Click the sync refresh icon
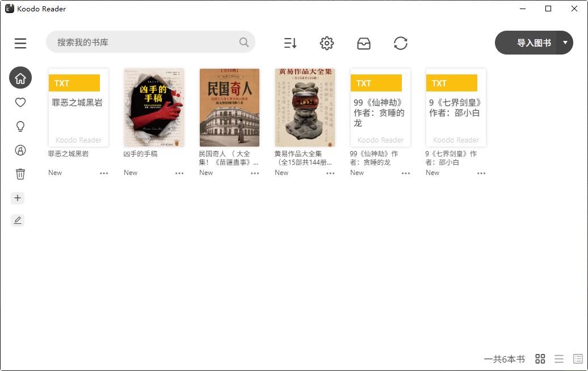 click(401, 43)
